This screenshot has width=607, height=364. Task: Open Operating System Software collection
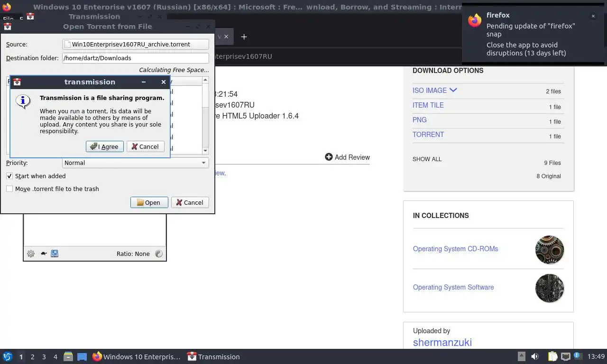click(453, 287)
